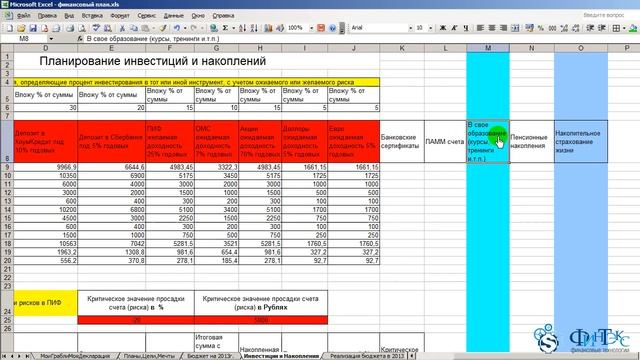Expand the Name Box dropdown
The height and width of the screenshot is (360, 640).
pos(51,39)
